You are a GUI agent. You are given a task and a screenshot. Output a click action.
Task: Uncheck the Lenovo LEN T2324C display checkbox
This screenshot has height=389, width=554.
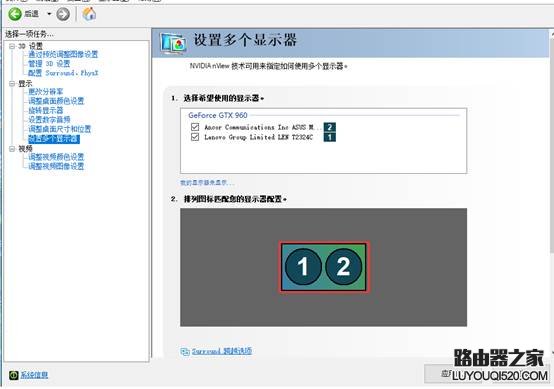195,137
